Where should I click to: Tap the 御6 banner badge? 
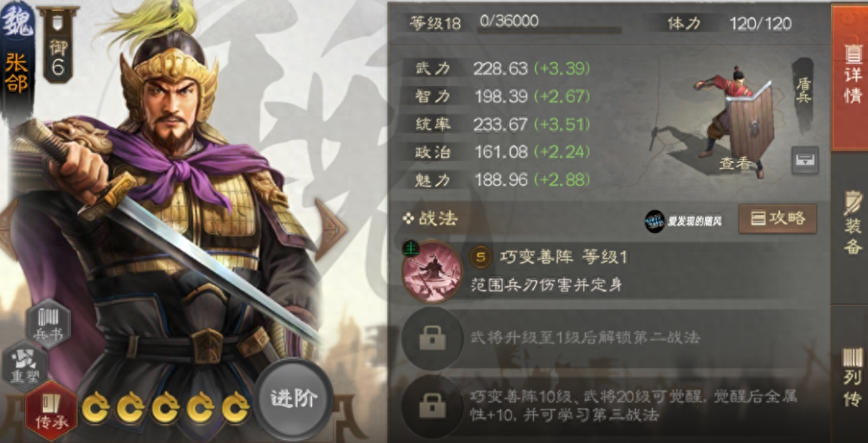[57, 44]
